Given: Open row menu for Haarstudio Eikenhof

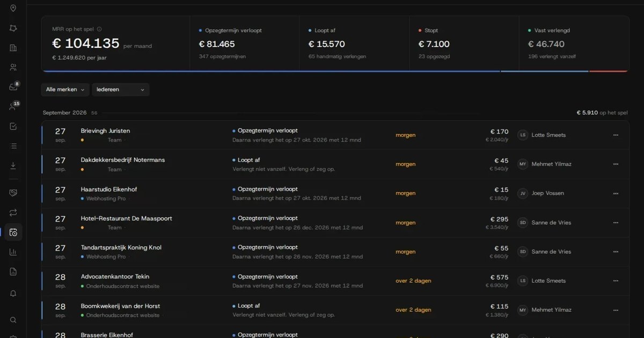Looking at the screenshot, I should click(616, 193).
